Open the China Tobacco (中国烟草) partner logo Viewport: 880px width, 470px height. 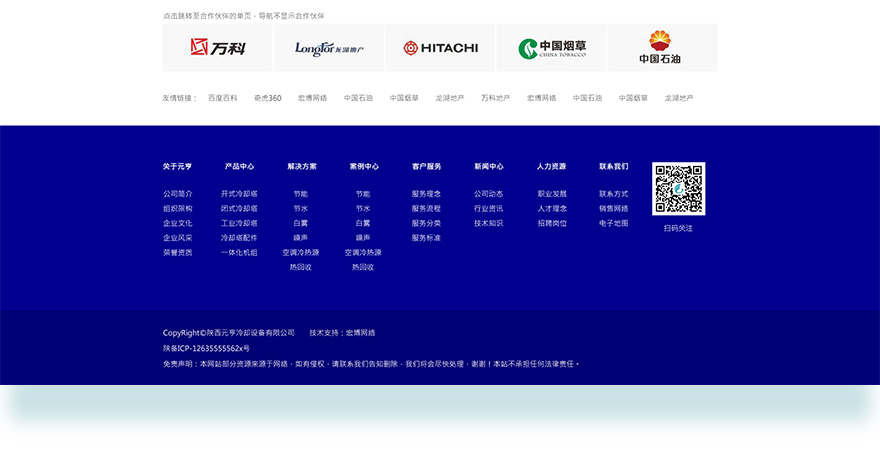(x=551, y=47)
